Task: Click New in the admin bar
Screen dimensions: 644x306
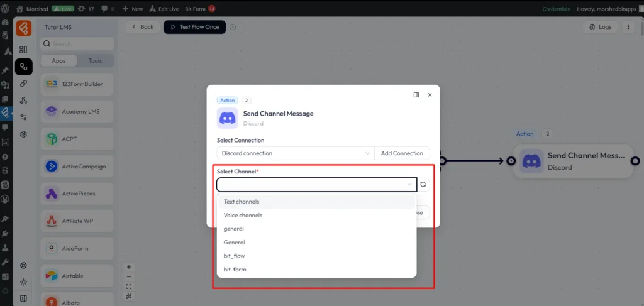Action: pyautogui.click(x=133, y=9)
